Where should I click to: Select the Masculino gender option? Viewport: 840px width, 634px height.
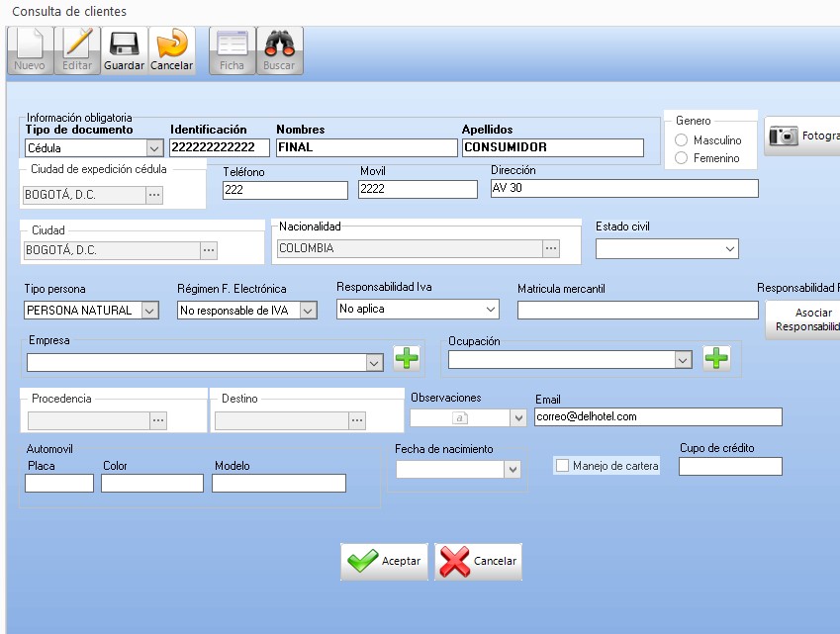pos(682,140)
